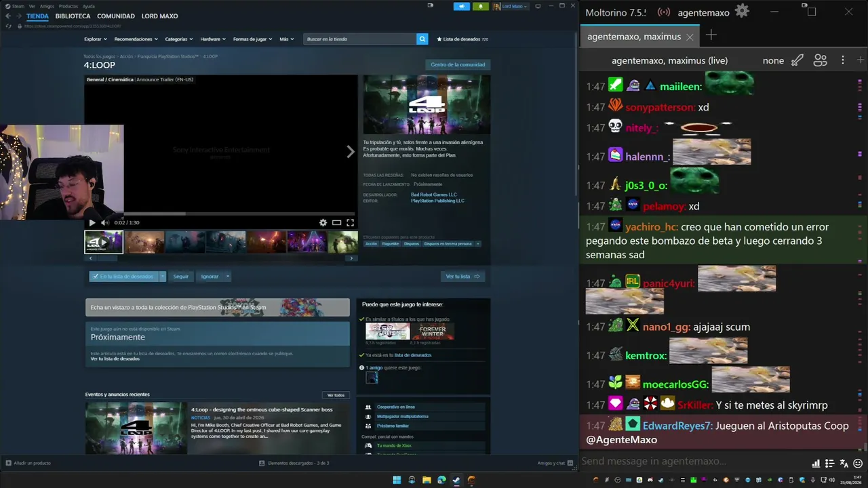Open PlayStation Studios collection banner
This screenshot has height=488, width=868.
tap(218, 308)
